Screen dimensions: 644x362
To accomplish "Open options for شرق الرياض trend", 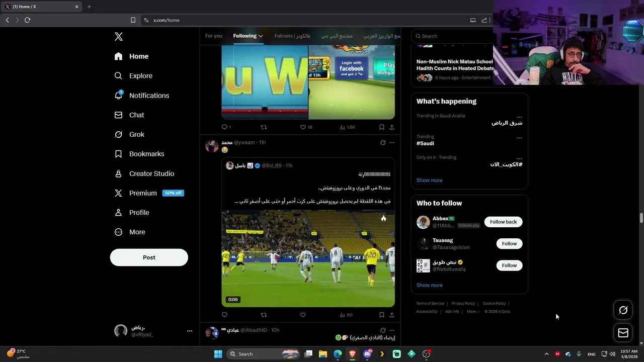I will (519, 117).
